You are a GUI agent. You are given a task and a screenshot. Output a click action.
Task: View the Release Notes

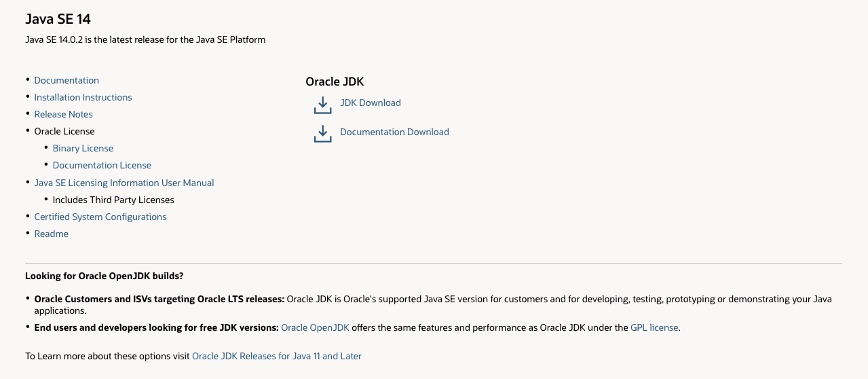(x=63, y=114)
